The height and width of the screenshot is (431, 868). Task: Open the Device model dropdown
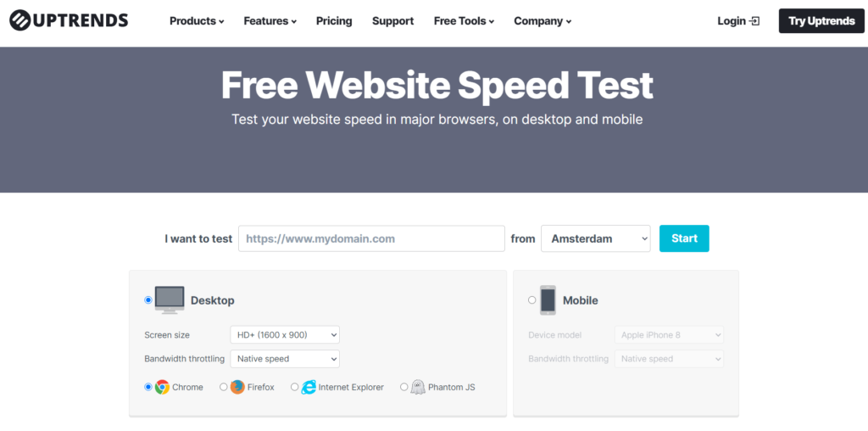pos(670,334)
